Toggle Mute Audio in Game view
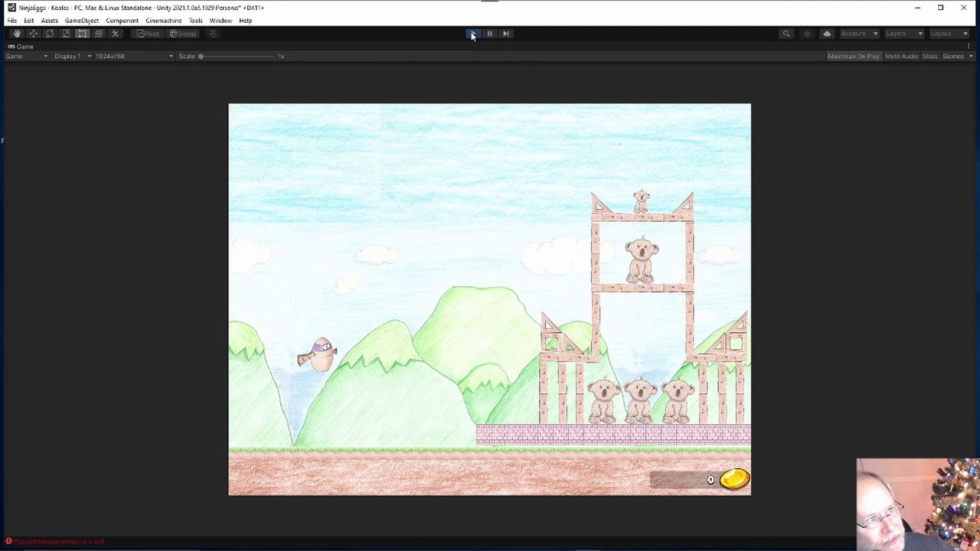 pyautogui.click(x=901, y=56)
